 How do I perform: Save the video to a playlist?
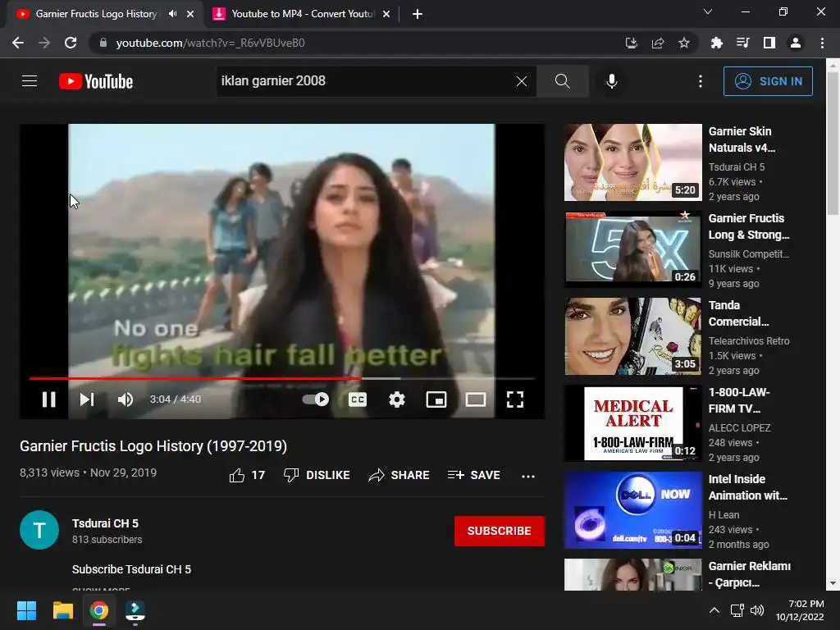(x=473, y=475)
